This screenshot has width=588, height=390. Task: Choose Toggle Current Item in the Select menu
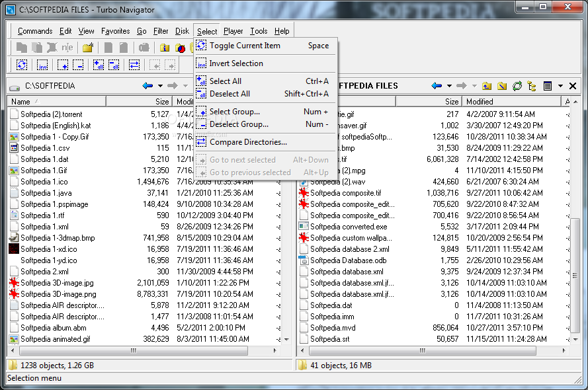point(265,46)
